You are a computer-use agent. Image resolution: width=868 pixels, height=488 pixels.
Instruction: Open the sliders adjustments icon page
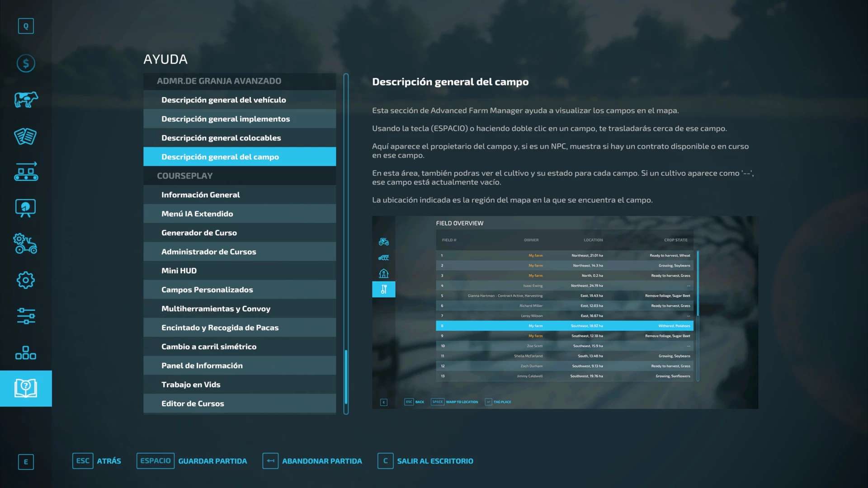pyautogui.click(x=26, y=316)
